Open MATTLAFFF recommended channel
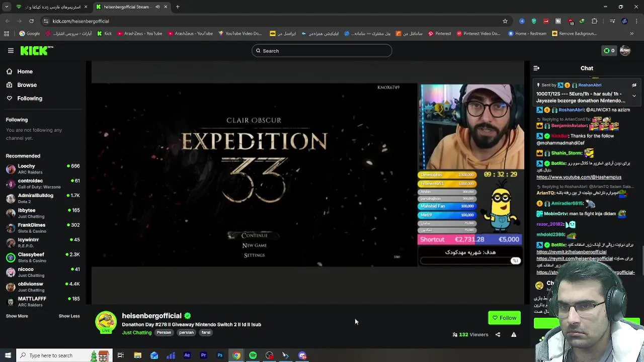644x362 pixels. 43,302
